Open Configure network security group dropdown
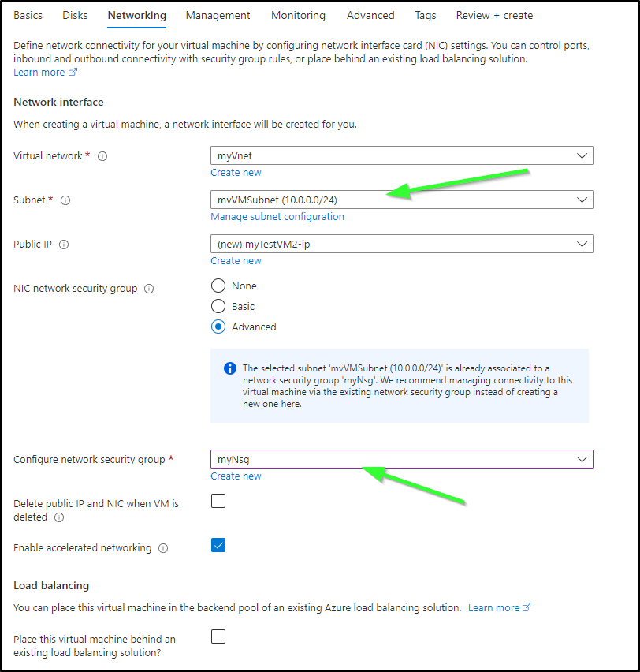 coord(402,459)
